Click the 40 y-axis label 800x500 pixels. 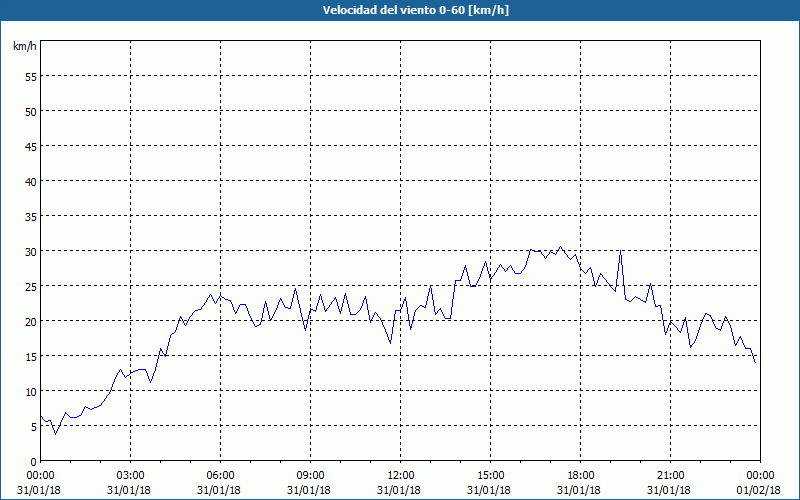tap(31, 181)
